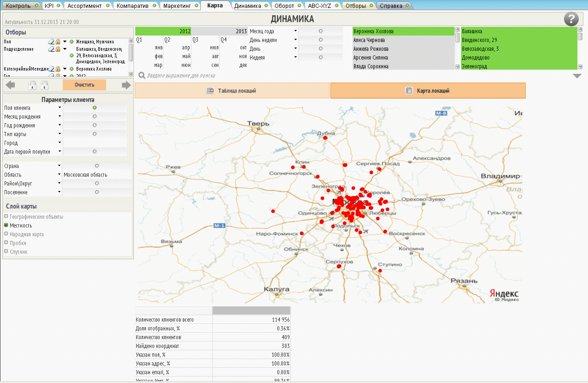Viewport: 588px width, 383px height.
Task: Open the Город dropdown arrow
Action: 60,143
